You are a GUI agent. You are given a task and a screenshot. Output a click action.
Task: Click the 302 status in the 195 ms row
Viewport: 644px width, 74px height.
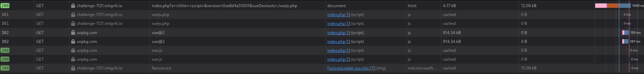(5, 33)
